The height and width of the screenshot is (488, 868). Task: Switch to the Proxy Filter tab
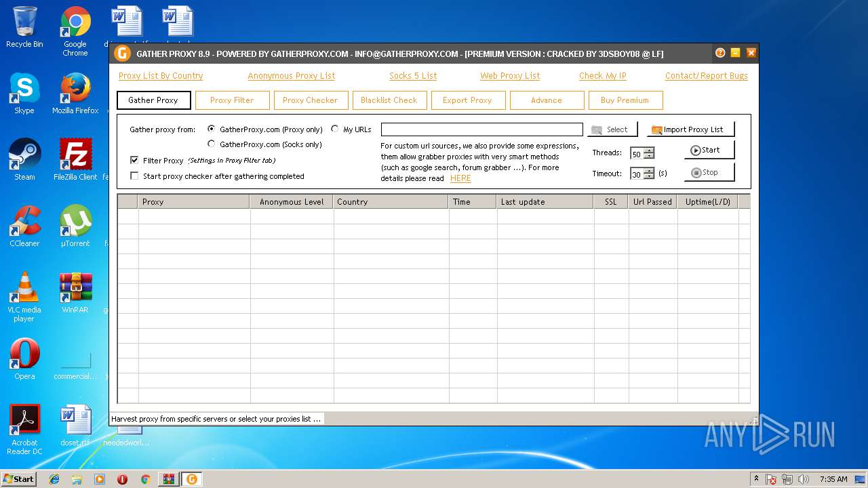232,100
